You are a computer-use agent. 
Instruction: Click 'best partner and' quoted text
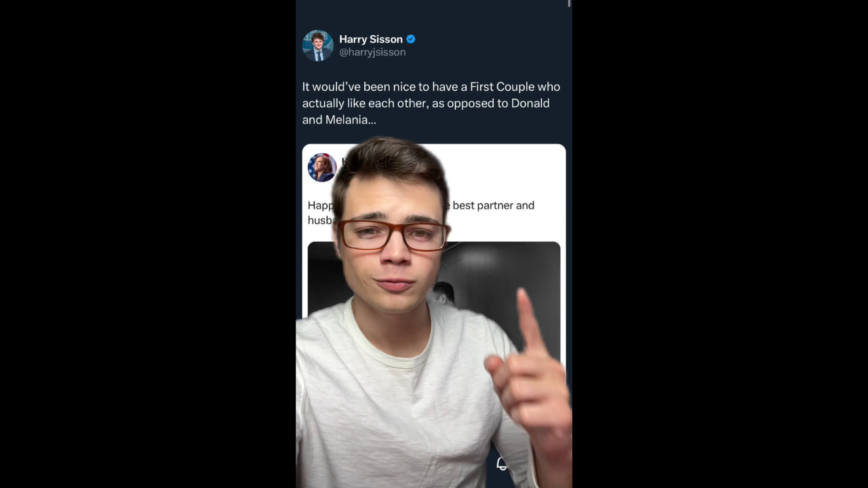494,205
